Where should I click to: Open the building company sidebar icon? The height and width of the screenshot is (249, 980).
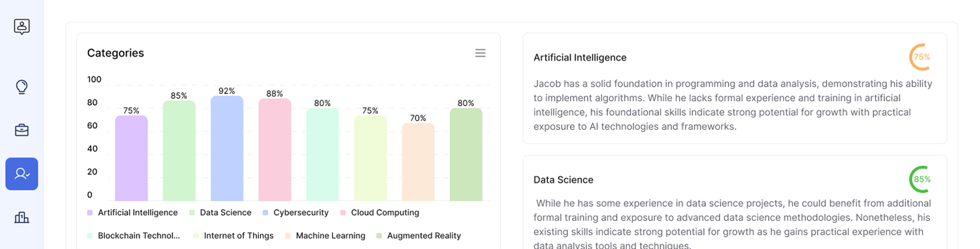(22, 217)
